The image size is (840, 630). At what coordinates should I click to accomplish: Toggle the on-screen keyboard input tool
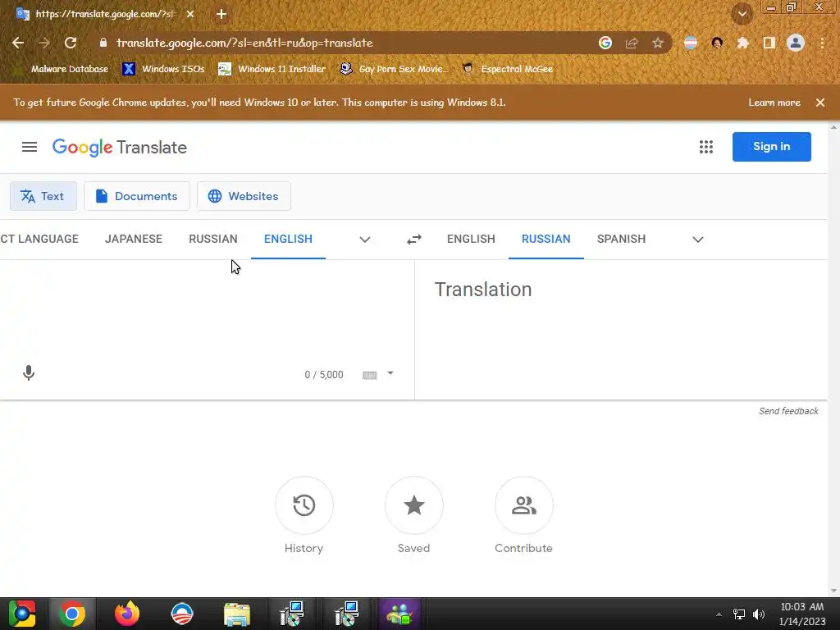click(x=370, y=375)
